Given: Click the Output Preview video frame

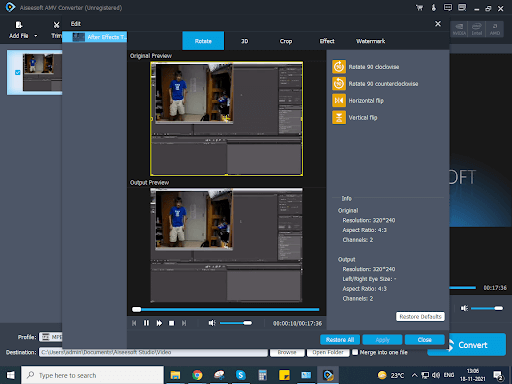Looking at the screenshot, I should [x=226, y=245].
